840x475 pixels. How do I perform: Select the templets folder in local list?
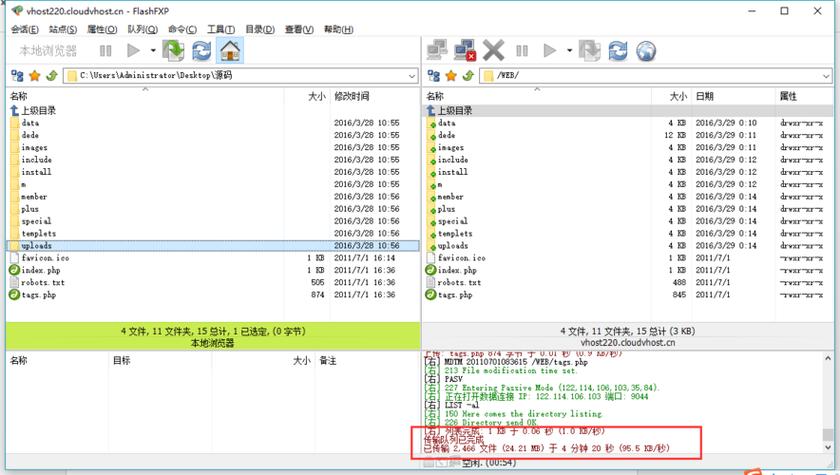pyautogui.click(x=38, y=233)
